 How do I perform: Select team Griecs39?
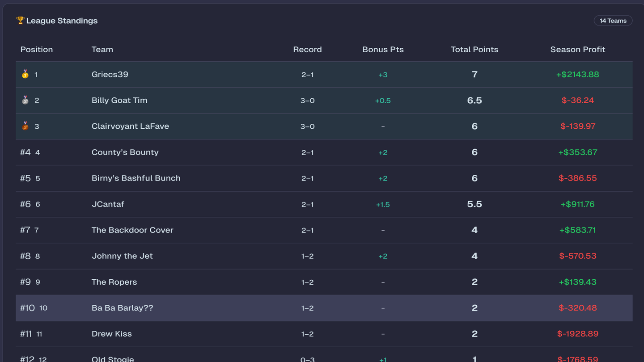[x=110, y=75]
